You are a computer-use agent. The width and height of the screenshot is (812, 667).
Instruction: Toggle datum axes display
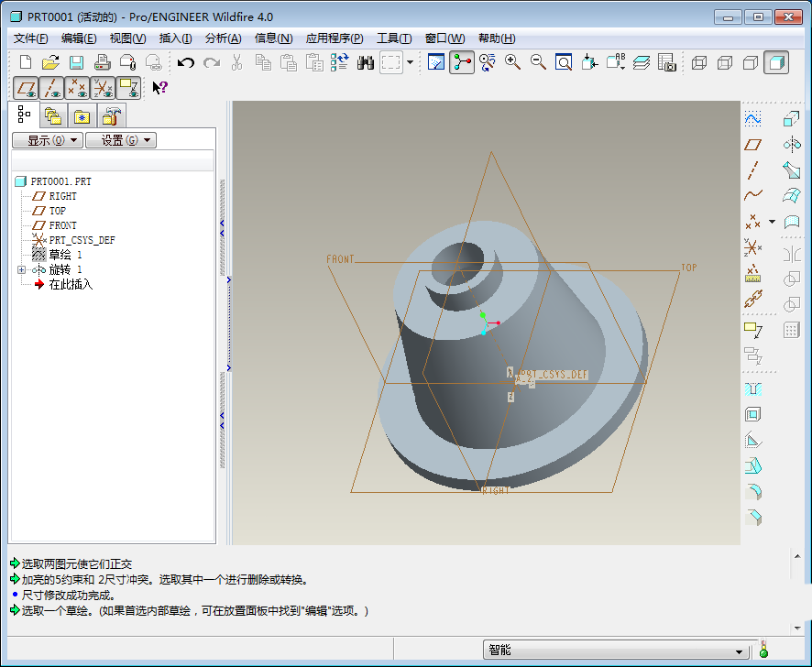click(x=51, y=88)
